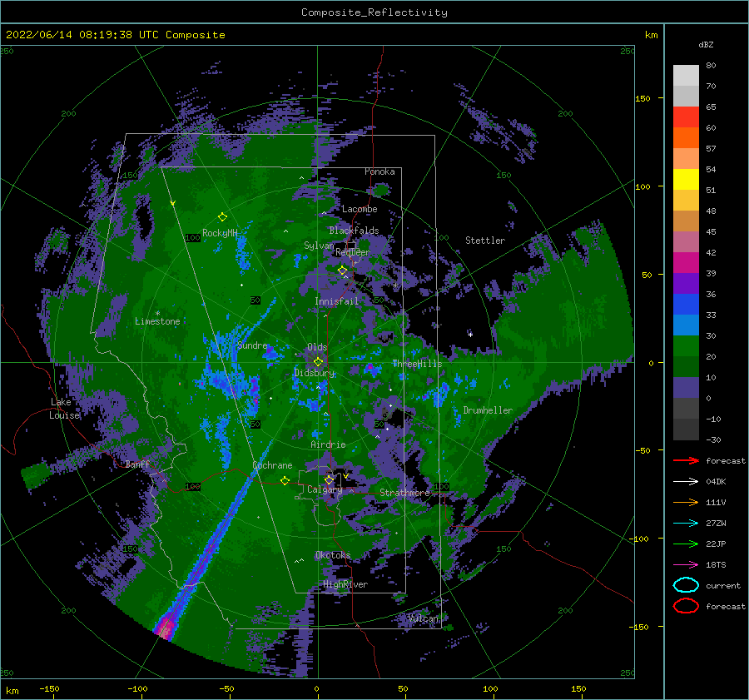Click the yellow diamond marker at Olds

click(318, 362)
